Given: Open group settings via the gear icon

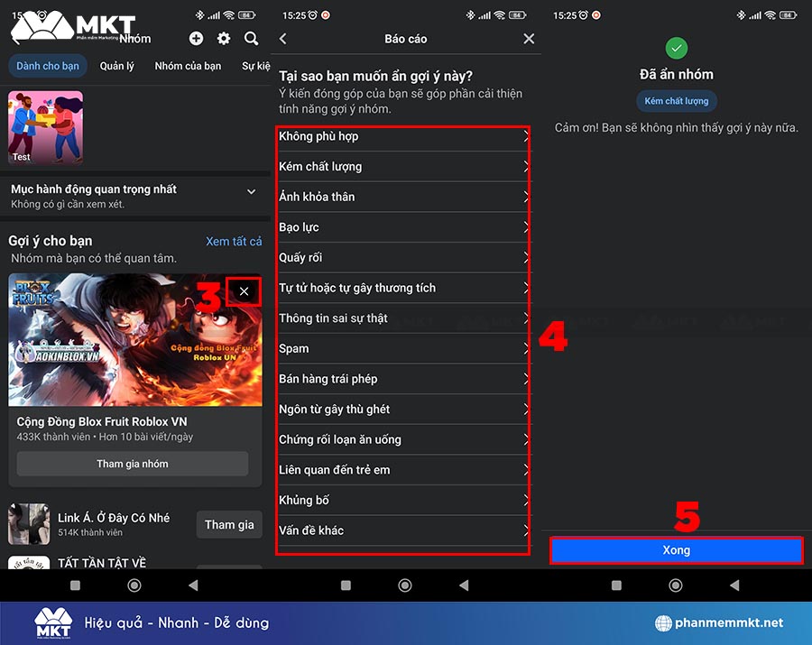Looking at the screenshot, I should pos(224,39).
